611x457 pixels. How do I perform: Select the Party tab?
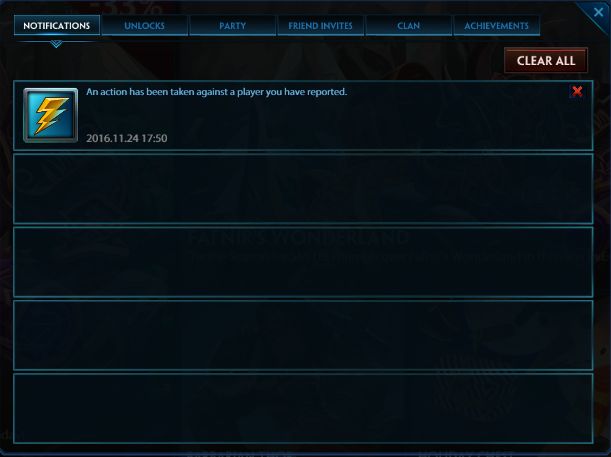tap(233, 26)
